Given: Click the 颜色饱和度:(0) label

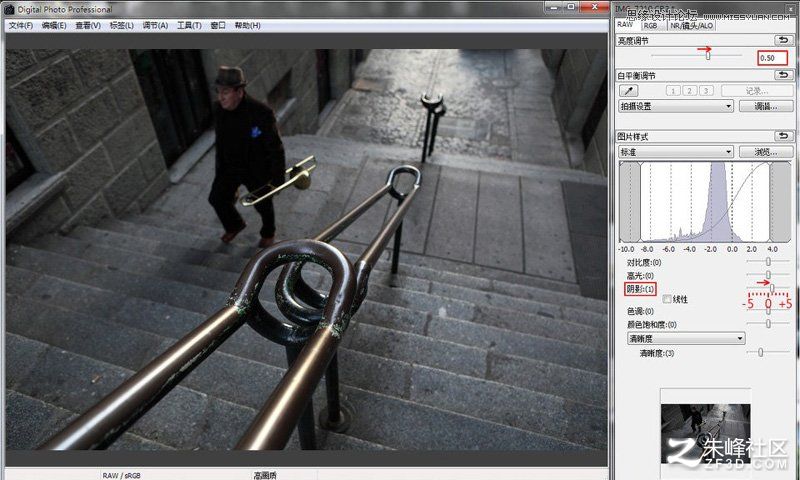Looking at the screenshot, I should [652, 324].
